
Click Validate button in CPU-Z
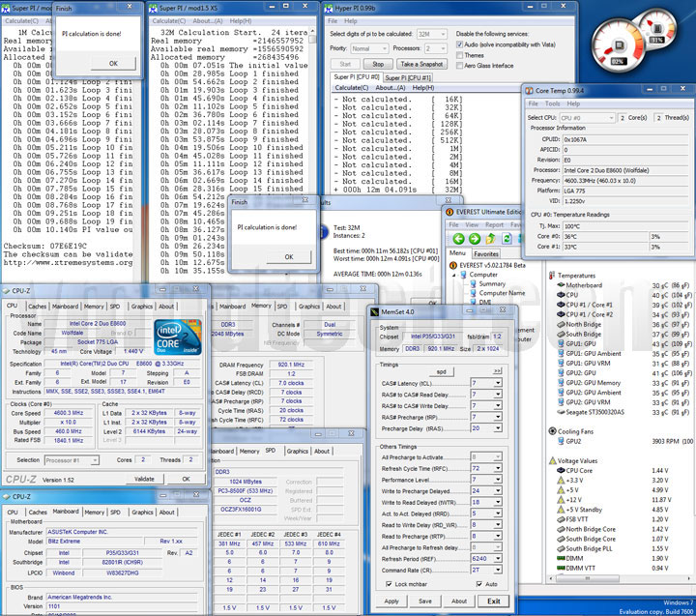tap(144, 479)
